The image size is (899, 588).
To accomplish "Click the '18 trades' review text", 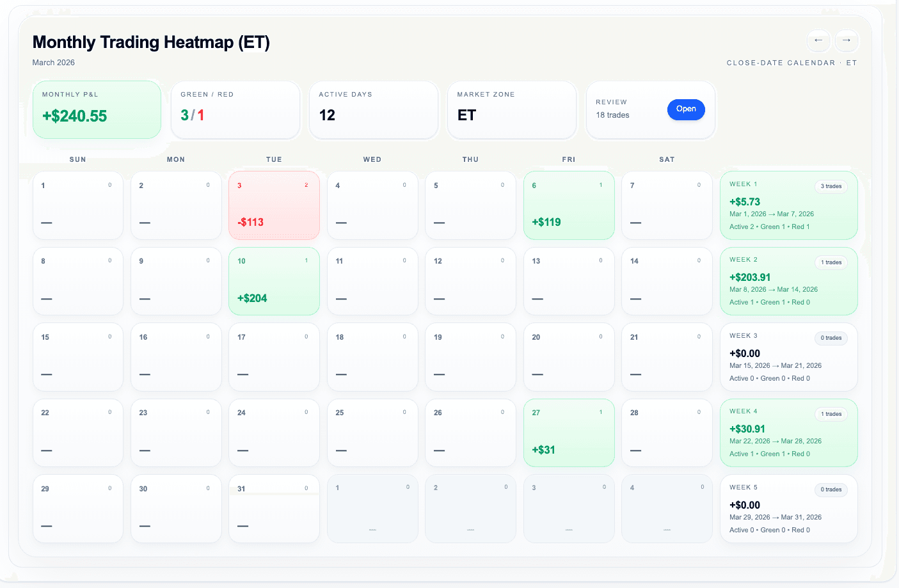I will pos(612,115).
